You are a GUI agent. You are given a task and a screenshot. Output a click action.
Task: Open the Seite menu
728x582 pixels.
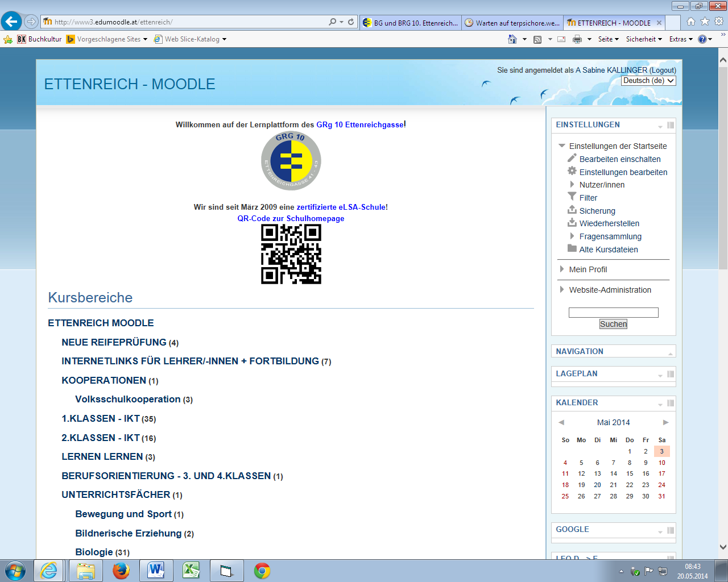[x=608, y=39]
